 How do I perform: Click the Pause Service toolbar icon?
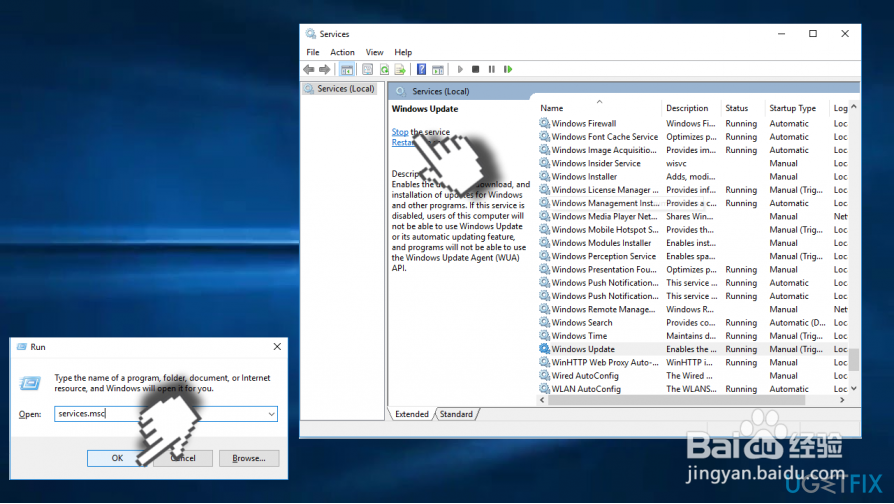[x=491, y=70]
